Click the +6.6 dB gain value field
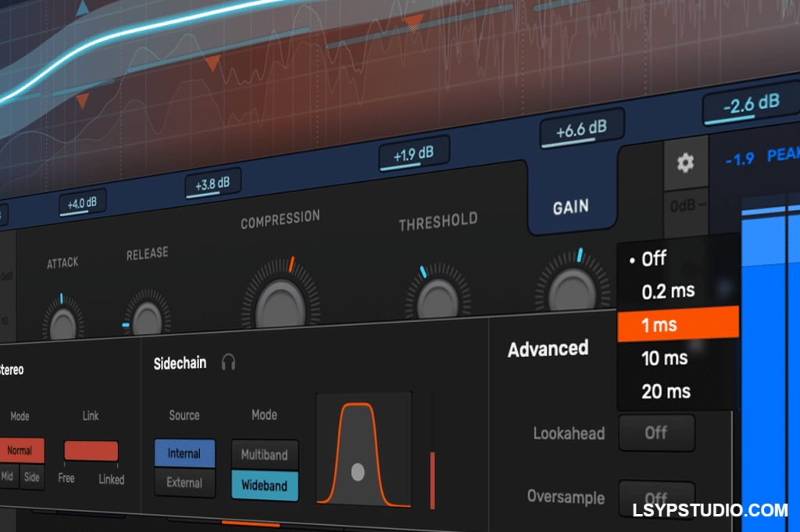The width and height of the screenshot is (800, 532). [580, 130]
